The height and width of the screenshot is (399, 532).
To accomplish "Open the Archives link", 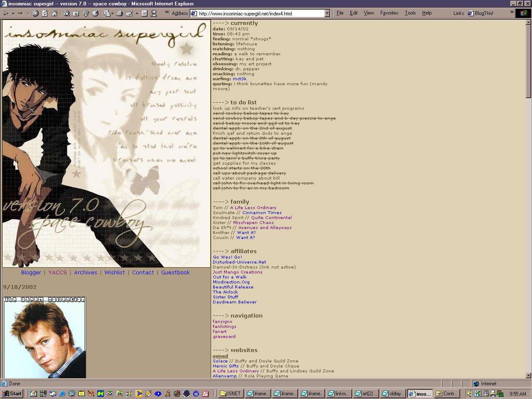I will tap(86, 273).
